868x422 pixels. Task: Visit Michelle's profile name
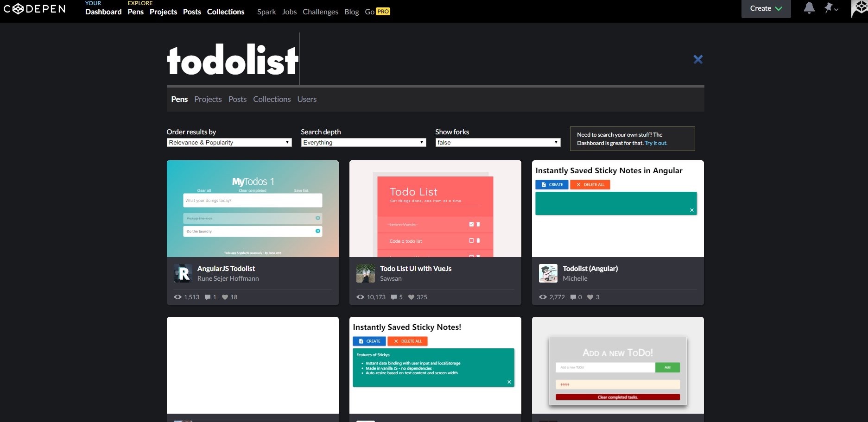(x=575, y=278)
